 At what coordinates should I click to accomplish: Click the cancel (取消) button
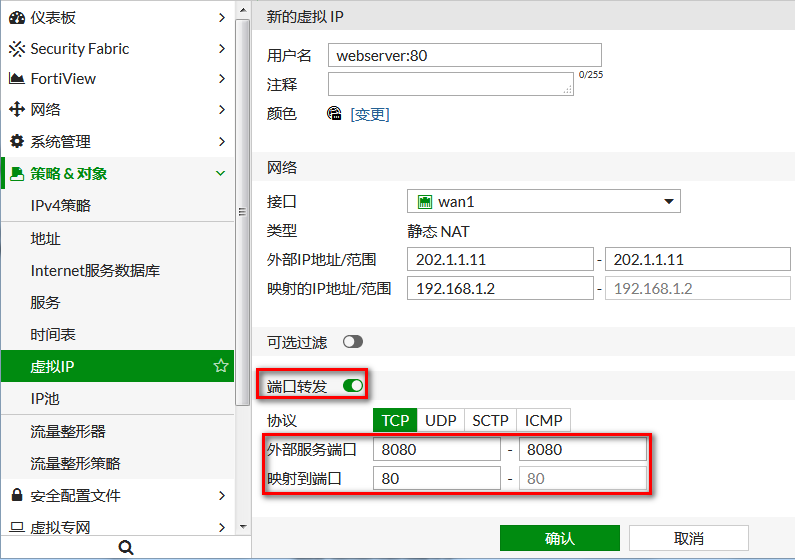pyautogui.click(x=689, y=538)
